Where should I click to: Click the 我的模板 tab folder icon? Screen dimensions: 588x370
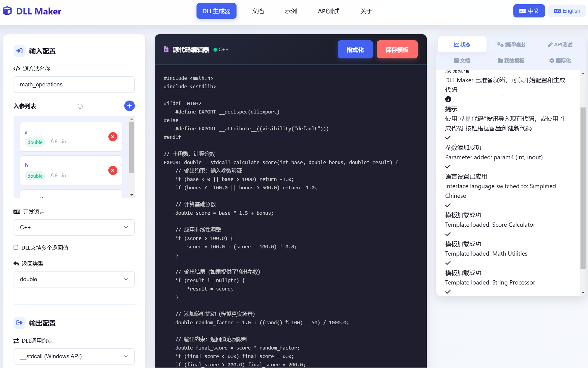[x=500, y=61]
